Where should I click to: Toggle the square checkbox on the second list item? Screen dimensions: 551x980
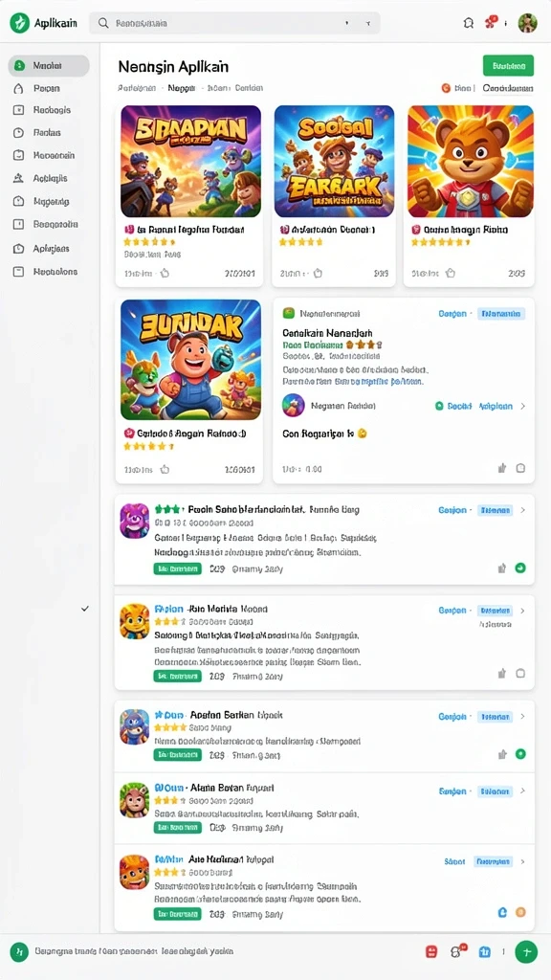tap(520, 674)
